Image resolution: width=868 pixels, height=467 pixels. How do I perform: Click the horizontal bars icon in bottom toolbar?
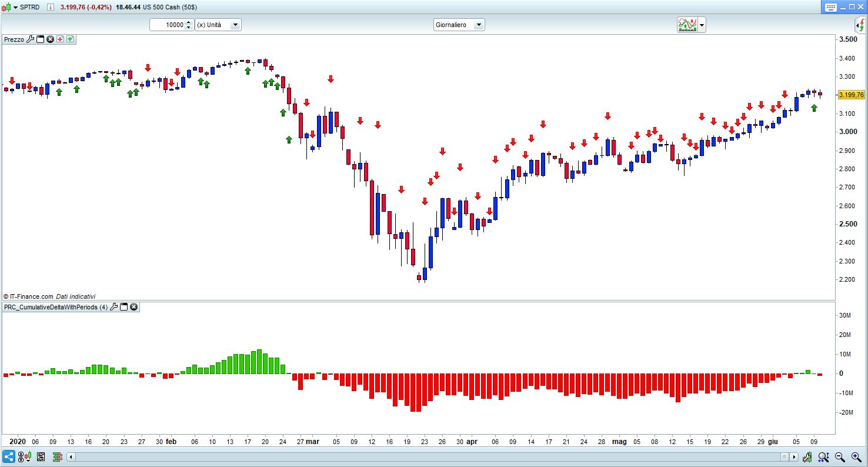tap(58, 456)
